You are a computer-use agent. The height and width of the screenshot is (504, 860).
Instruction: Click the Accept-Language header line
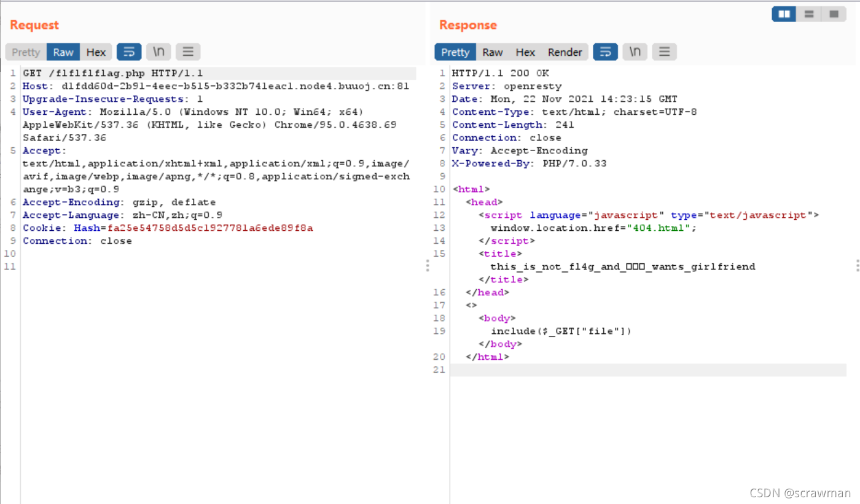pos(122,215)
